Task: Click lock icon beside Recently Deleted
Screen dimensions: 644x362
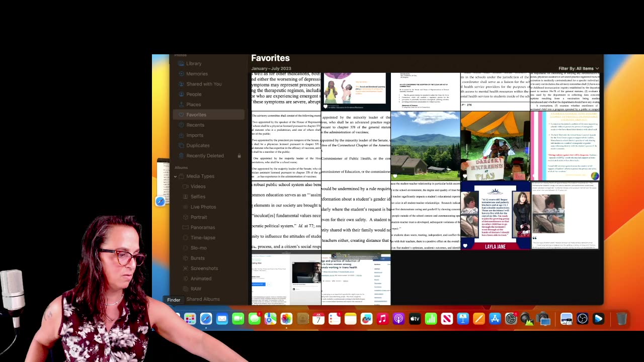Action: [239, 156]
